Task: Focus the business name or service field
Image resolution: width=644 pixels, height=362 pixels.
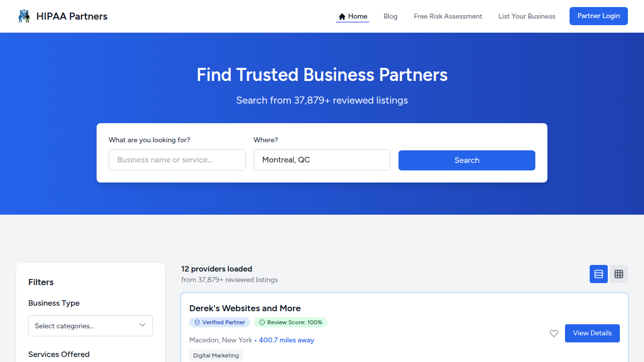Action: (177, 160)
